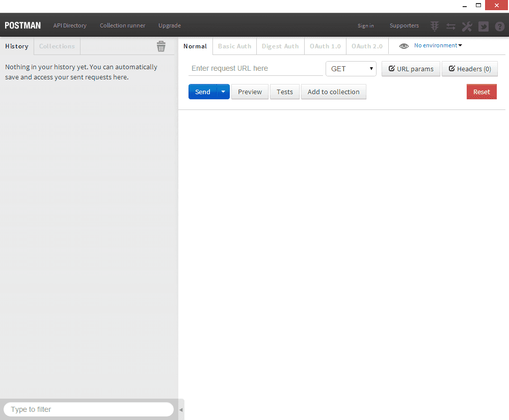This screenshot has width=509, height=420.
Task: Toggle environment quick look eye icon
Action: pos(404,45)
